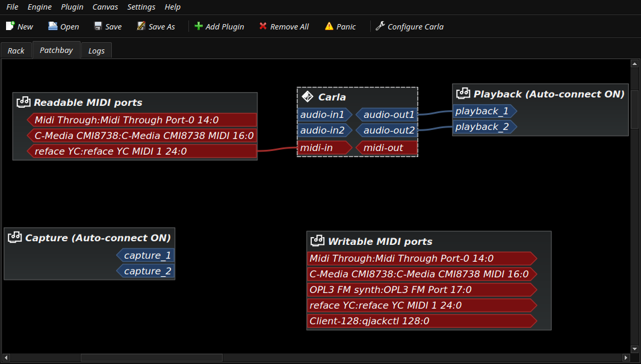The height and width of the screenshot is (364, 641).
Task: Select the capture_1 port
Action: tap(146, 255)
